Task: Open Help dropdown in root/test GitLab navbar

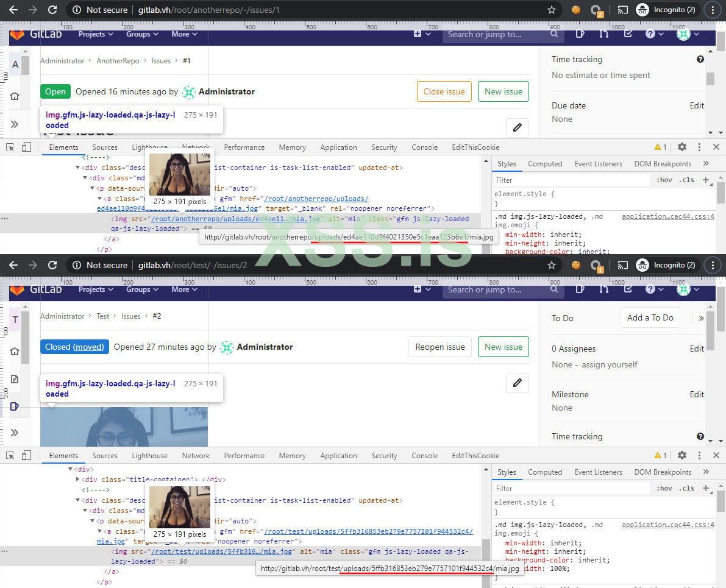Action: 655,289
